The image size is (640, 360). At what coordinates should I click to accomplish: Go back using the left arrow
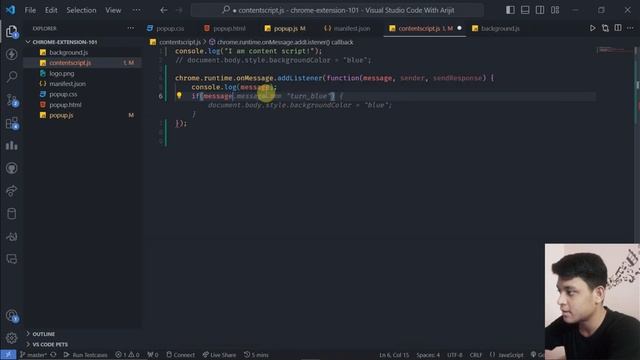tap(164, 10)
